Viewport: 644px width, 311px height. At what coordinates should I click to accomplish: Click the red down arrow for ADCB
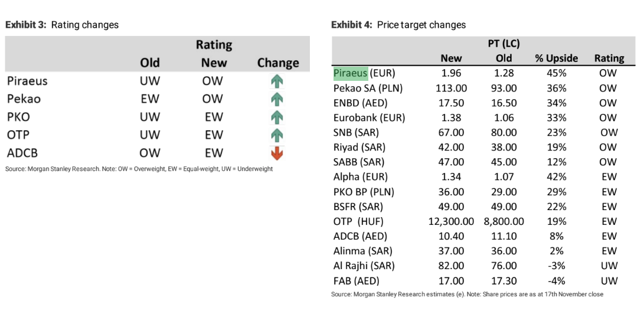(277, 153)
